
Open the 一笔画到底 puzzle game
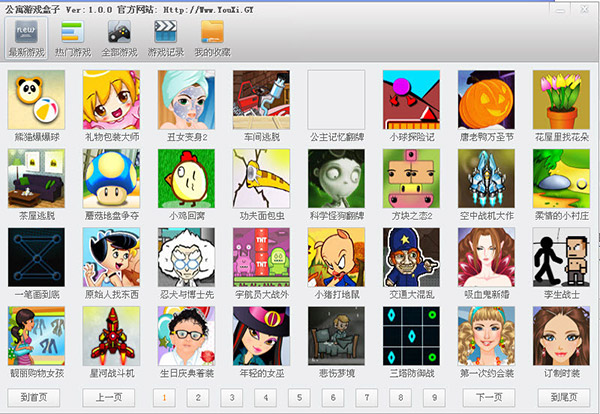(36, 257)
